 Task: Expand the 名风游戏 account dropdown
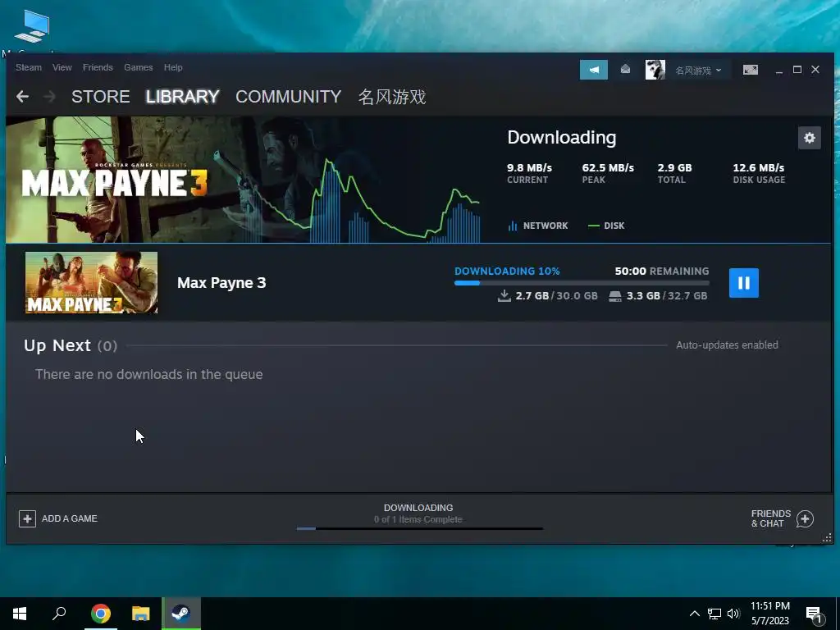(698, 71)
